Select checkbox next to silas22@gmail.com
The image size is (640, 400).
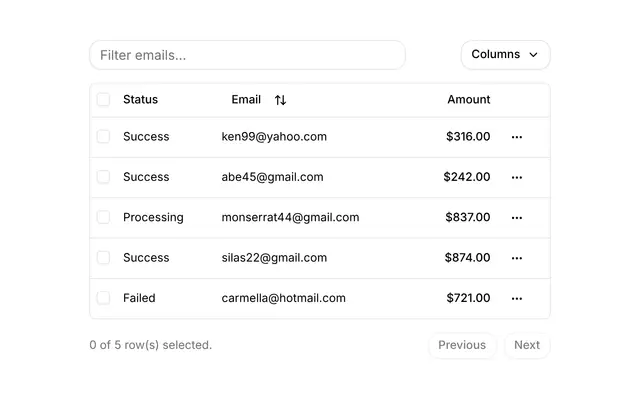tap(103, 258)
